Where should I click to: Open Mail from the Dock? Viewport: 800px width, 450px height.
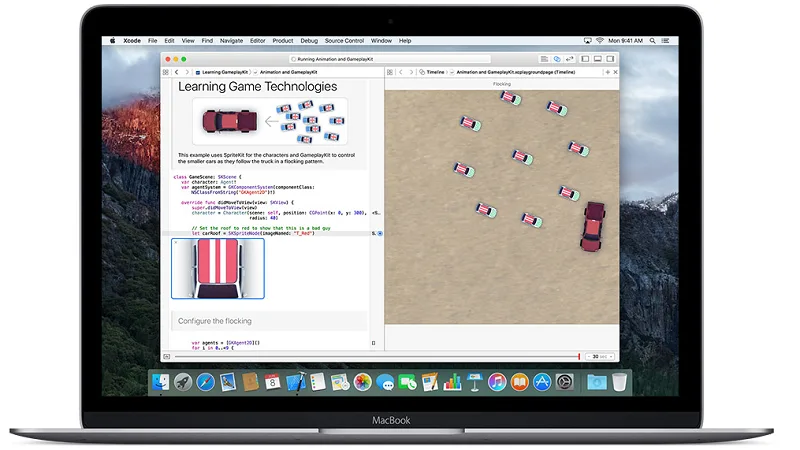point(228,382)
